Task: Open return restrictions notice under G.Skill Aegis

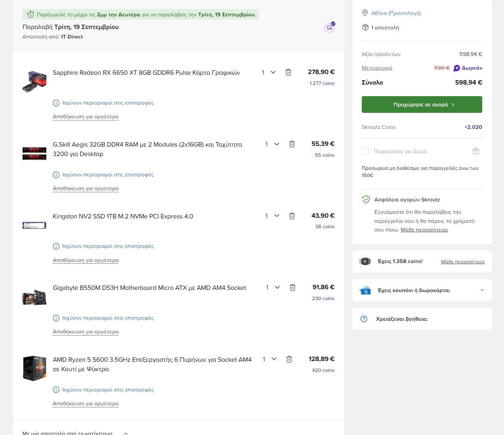Action: click(x=108, y=175)
